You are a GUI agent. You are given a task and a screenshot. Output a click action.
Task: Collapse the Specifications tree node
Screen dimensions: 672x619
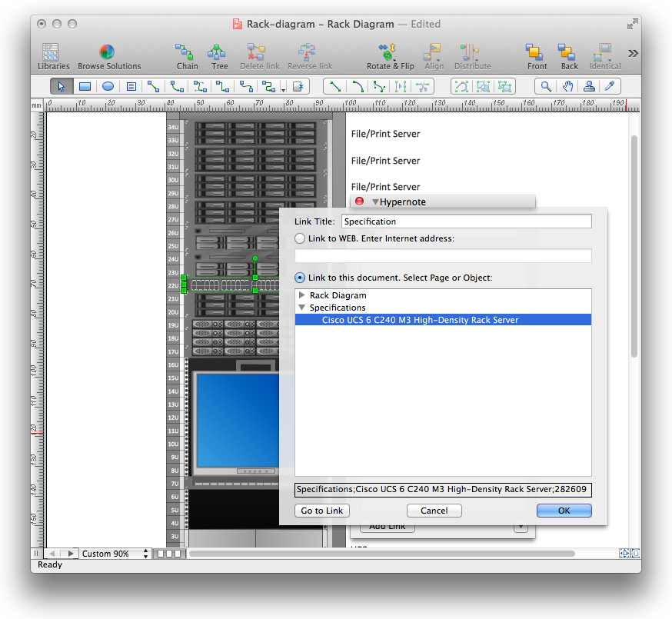click(x=302, y=308)
